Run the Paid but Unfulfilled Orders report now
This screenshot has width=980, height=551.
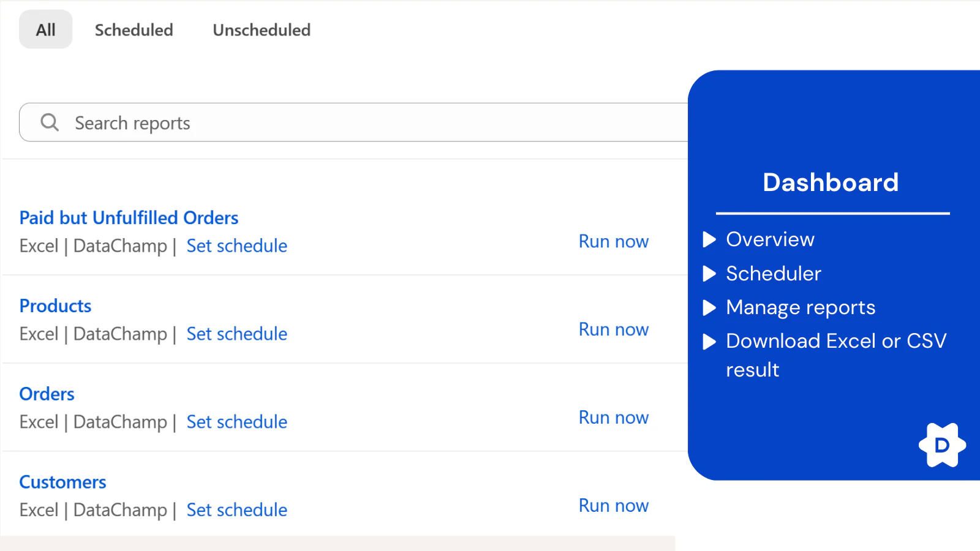(613, 242)
